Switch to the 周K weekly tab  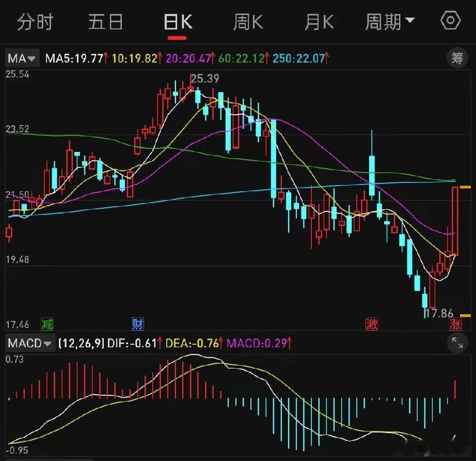(248, 22)
